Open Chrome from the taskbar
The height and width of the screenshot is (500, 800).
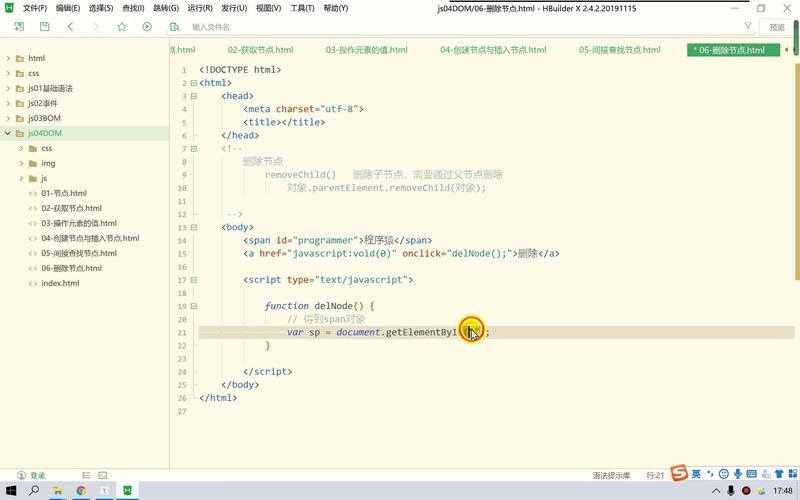[81, 491]
